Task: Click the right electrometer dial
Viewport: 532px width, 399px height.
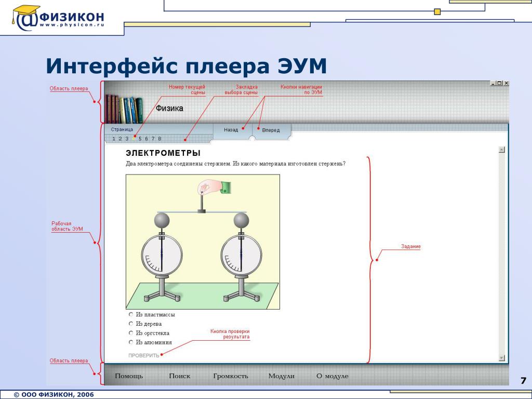Action: click(241, 255)
